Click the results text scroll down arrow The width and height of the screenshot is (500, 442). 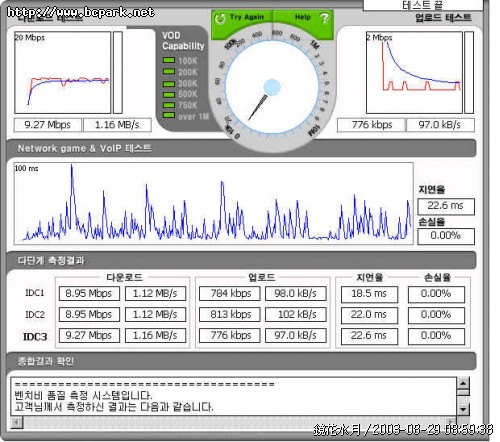click(x=463, y=409)
